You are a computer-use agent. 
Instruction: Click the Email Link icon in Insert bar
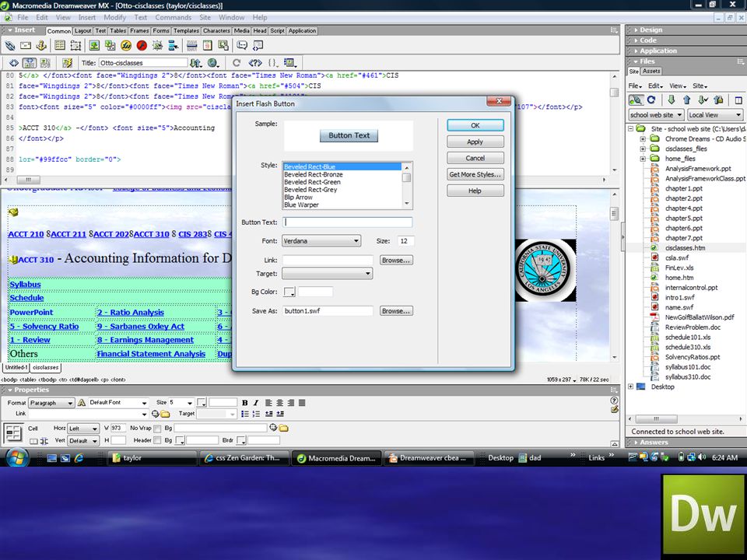pyautogui.click(x=26, y=46)
